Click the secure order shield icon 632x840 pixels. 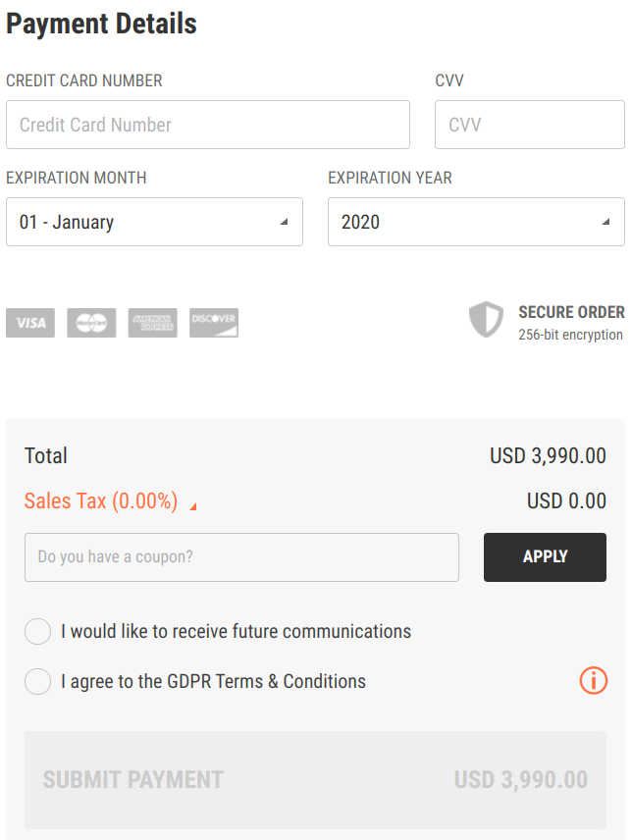pos(486,319)
